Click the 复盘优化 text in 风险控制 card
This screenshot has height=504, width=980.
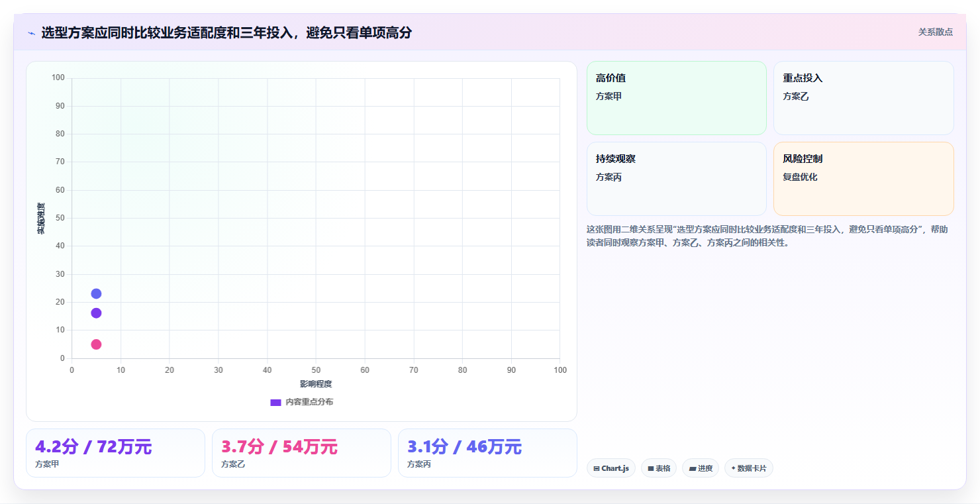click(x=800, y=177)
